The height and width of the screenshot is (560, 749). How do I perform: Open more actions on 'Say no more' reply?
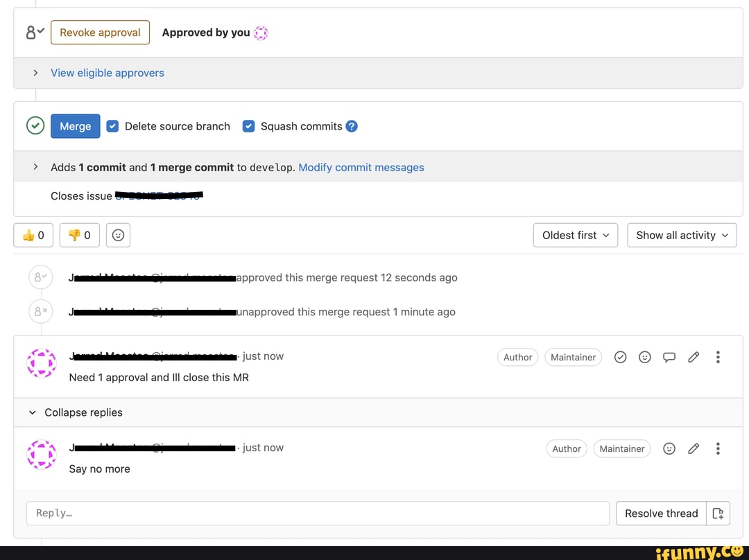(718, 448)
